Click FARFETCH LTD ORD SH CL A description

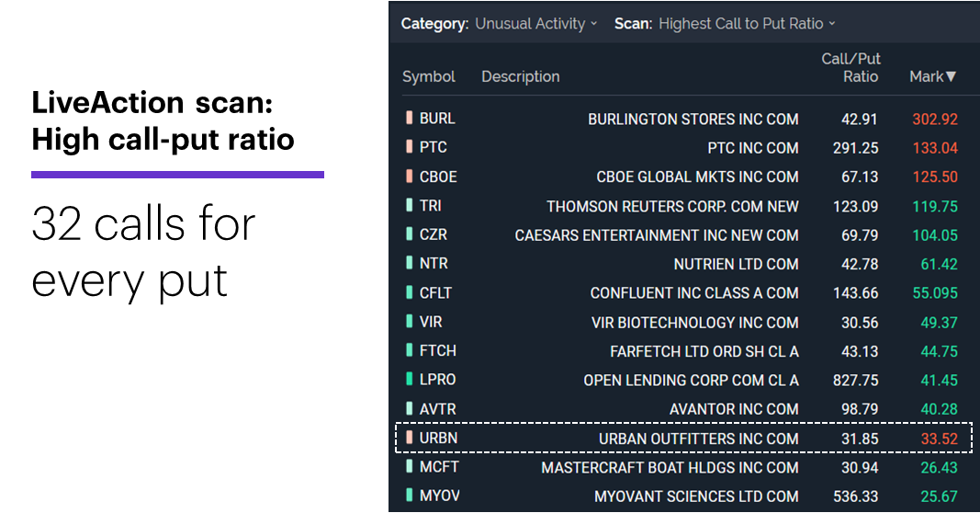pos(704,351)
